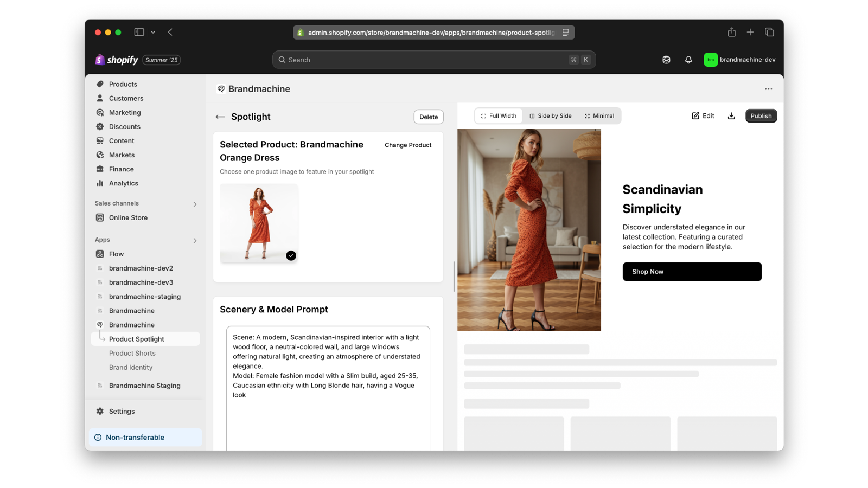Click the Scandinavian Simplicity heading
Image resolution: width=868 pixels, height=488 pixels.
(x=662, y=199)
